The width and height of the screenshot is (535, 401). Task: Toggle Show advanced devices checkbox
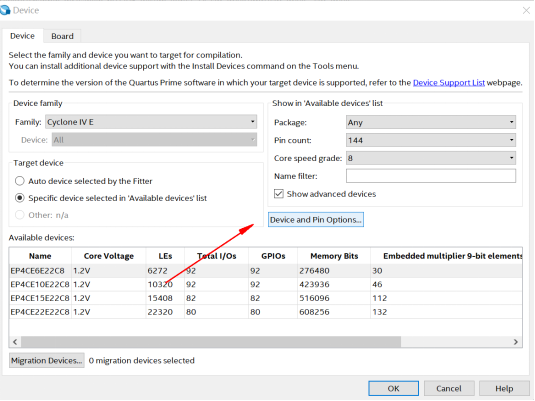pos(279,194)
